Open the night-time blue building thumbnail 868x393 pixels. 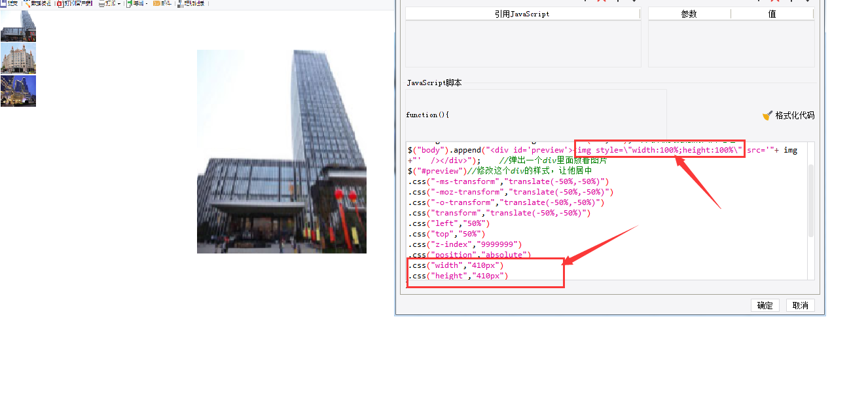18,90
